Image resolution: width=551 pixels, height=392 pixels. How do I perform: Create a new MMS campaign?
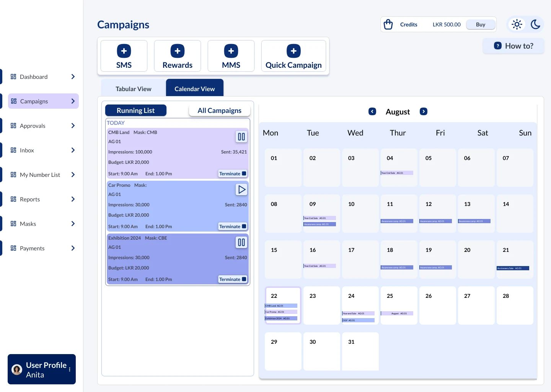pos(231,56)
